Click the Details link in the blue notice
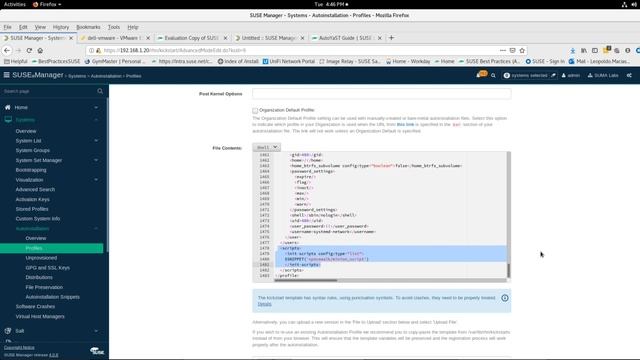This screenshot has height=360, width=640. (x=264, y=304)
